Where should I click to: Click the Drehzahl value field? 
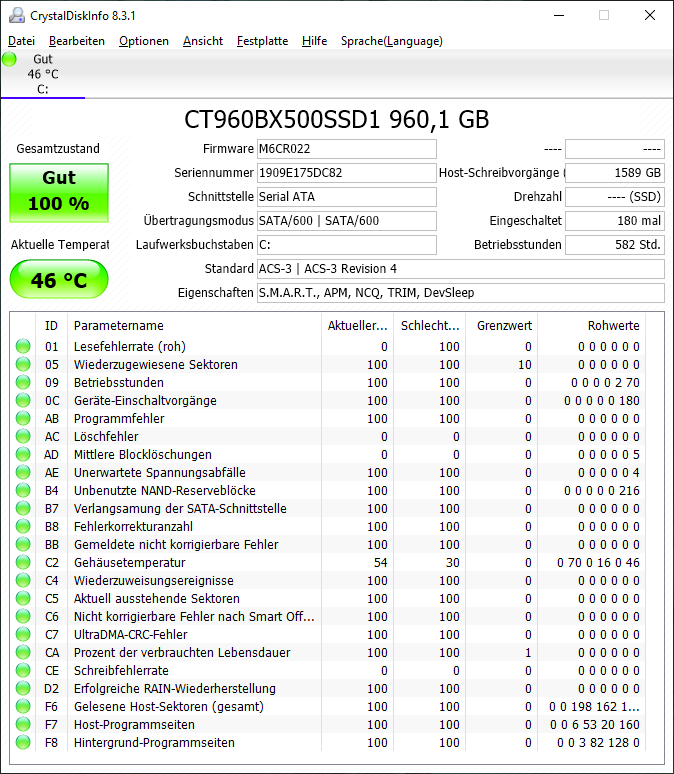[615, 197]
